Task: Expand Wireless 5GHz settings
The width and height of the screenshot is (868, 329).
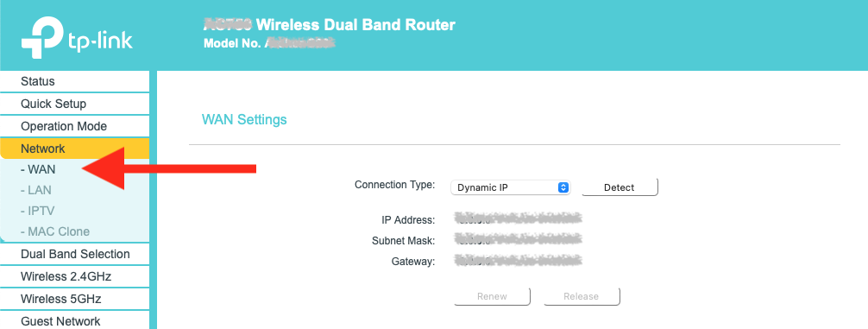Action: [x=75, y=299]
